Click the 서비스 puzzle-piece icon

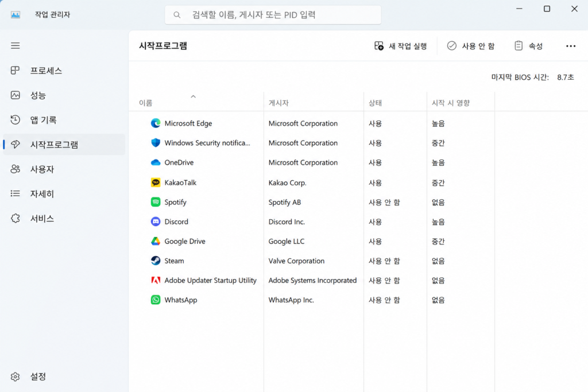tap(16, 218)
